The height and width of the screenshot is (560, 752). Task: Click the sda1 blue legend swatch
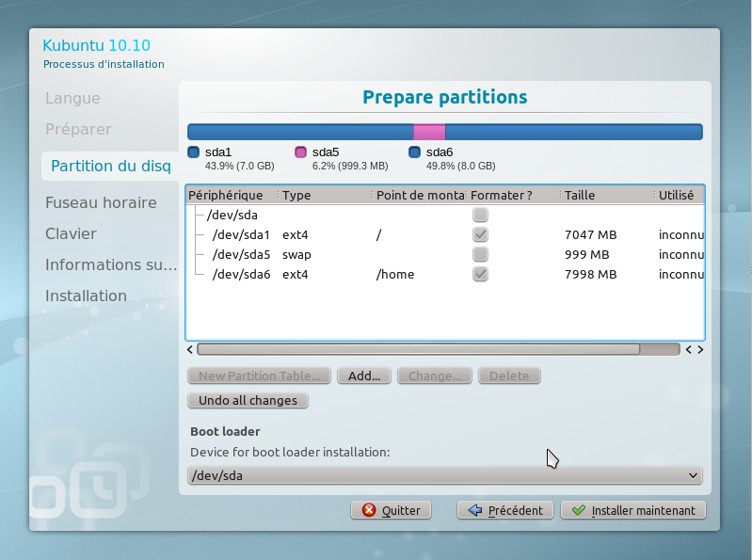click(193, 152)
